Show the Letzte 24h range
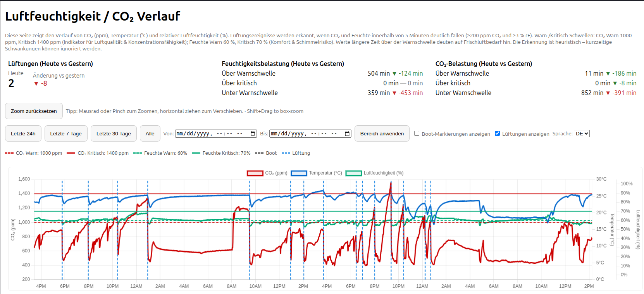Viewport: 644px width, 294px height. click(23, 133)
